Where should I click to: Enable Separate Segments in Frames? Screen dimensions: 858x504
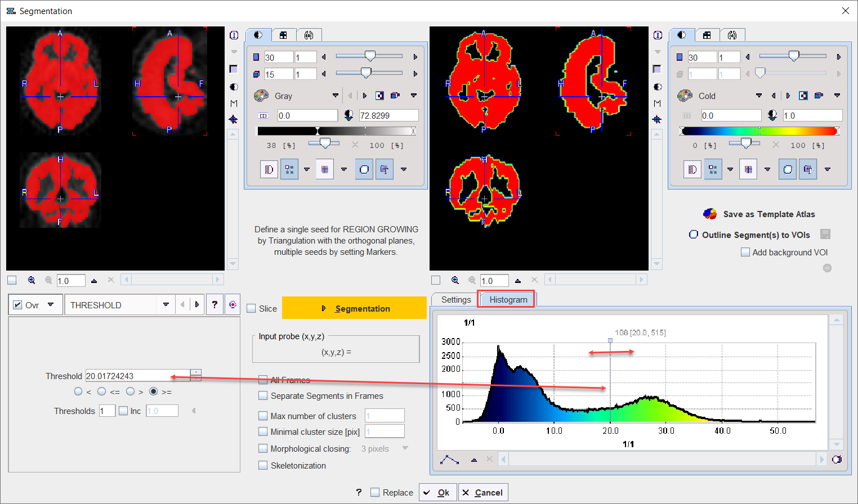[x=263, y=395]
